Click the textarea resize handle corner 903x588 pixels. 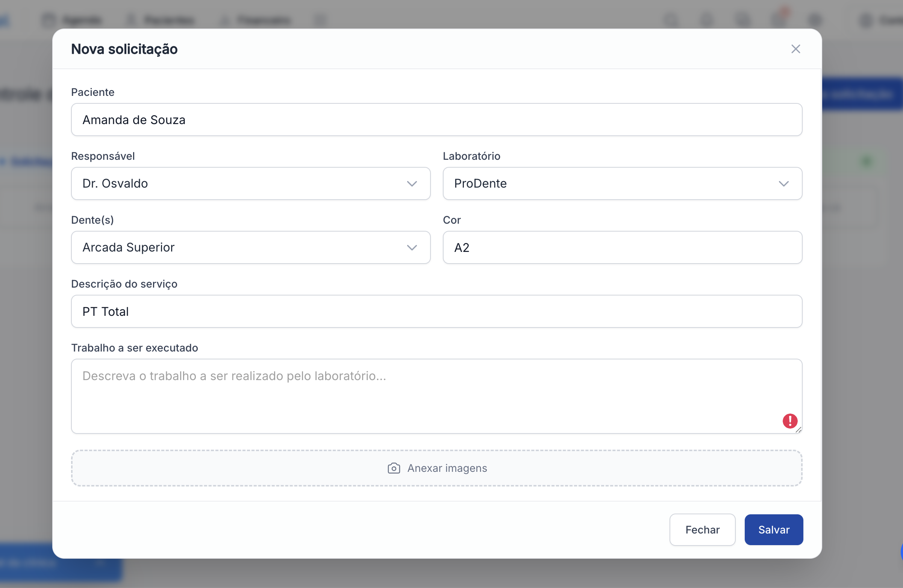(798, 430)
